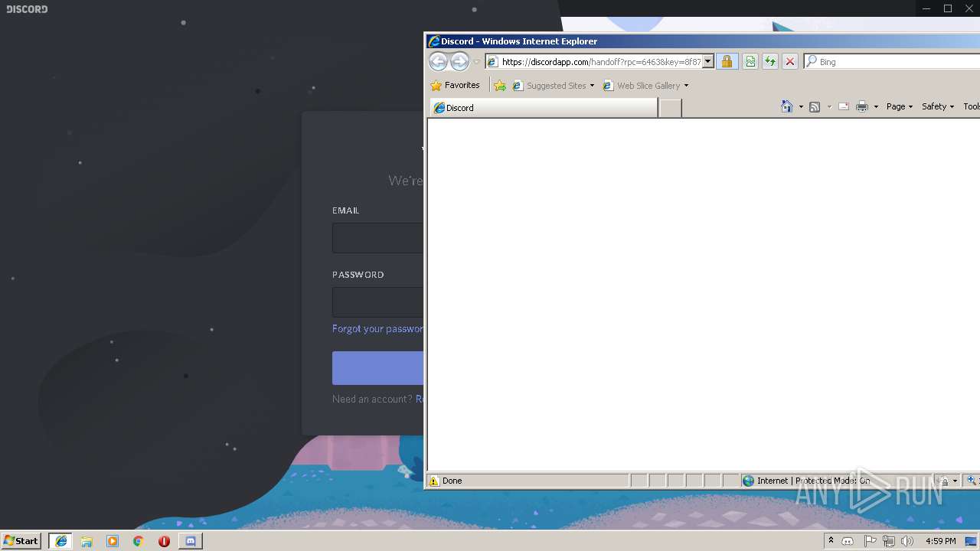The height and width of the screenshot is (551, 980).
Task: Click the Email field in Discord
Action: point(378,238)
